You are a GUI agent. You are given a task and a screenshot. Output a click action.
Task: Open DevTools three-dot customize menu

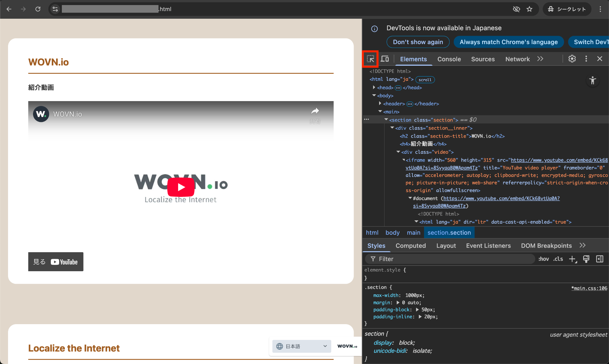[586, 59]
